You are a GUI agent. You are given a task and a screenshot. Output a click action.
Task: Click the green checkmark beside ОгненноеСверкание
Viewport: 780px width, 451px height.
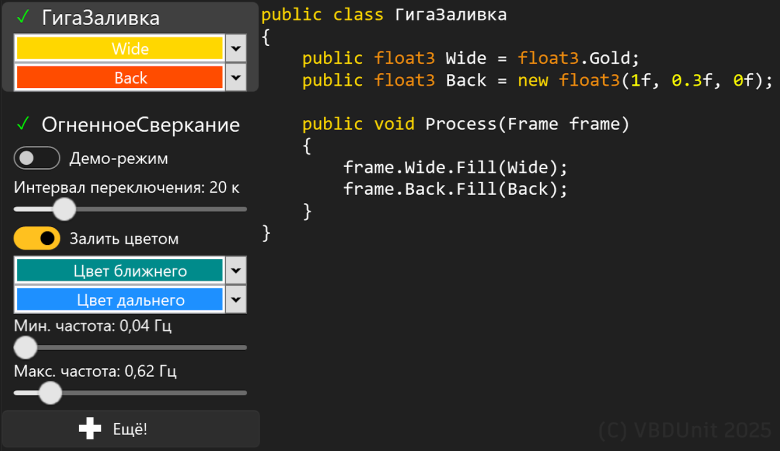pyautogui.click(x=23, y=124)
